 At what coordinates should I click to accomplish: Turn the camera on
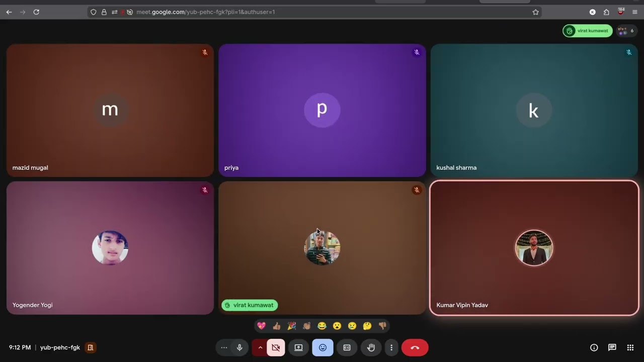coord(276,347)
